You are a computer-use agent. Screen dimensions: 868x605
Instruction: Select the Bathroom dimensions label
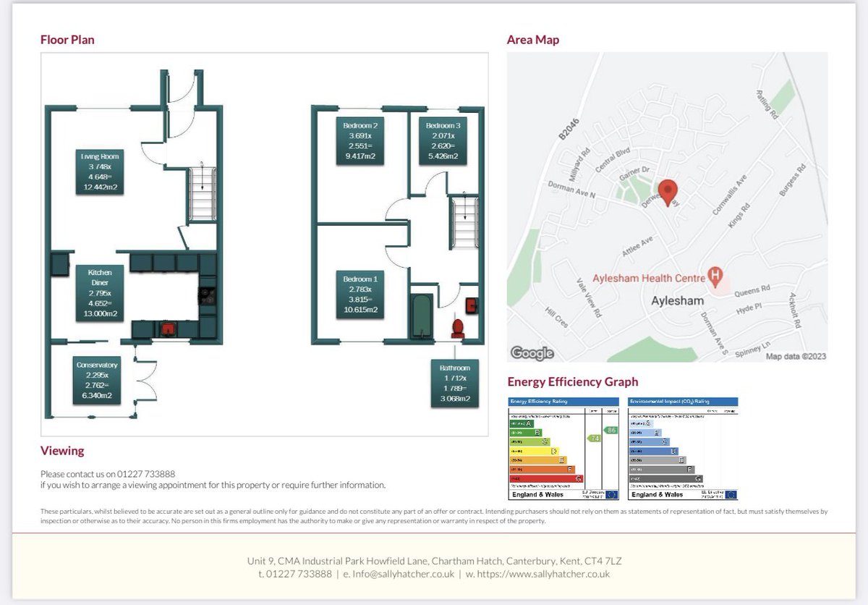[456, 383]
